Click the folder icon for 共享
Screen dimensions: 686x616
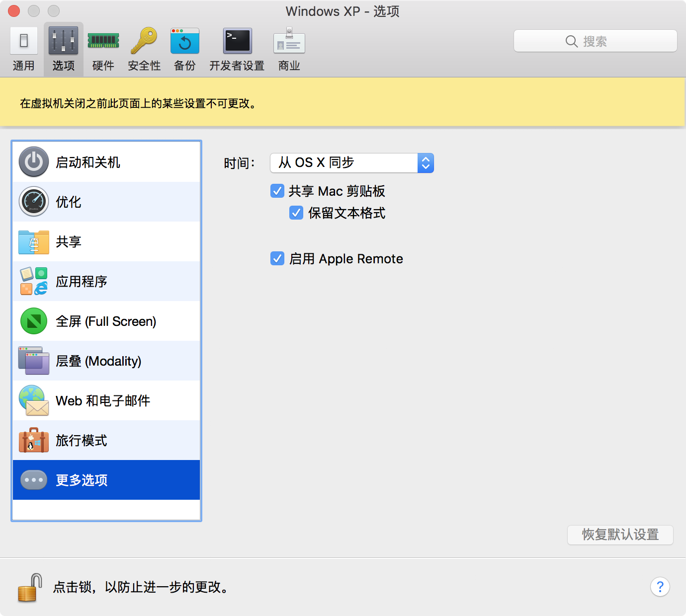tap(34, 242)
